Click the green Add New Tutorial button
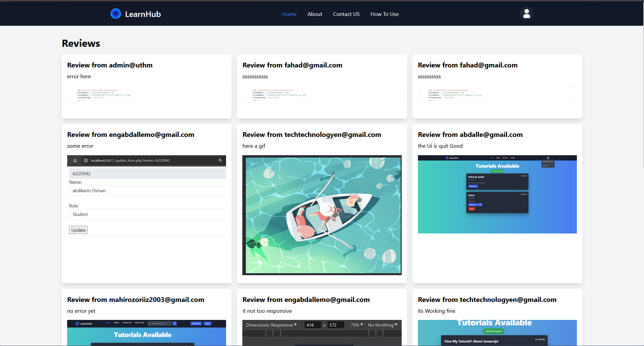Image resolution: width=644 pixels, height=346 pixels. pos(494,331)
